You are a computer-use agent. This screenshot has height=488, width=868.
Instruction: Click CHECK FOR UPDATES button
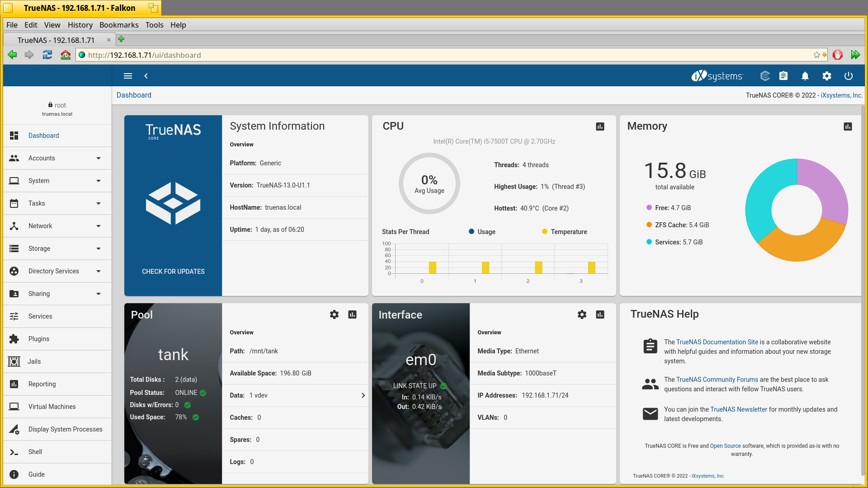point(173,272)
